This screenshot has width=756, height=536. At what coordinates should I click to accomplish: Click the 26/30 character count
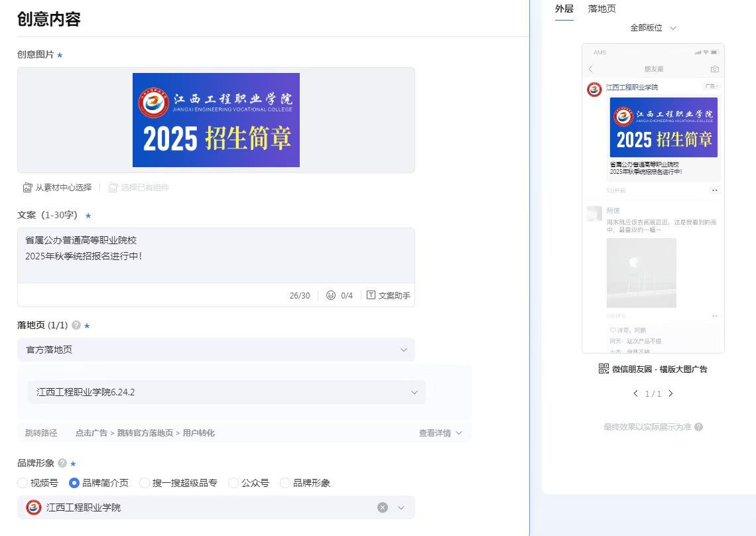(300, 296)
